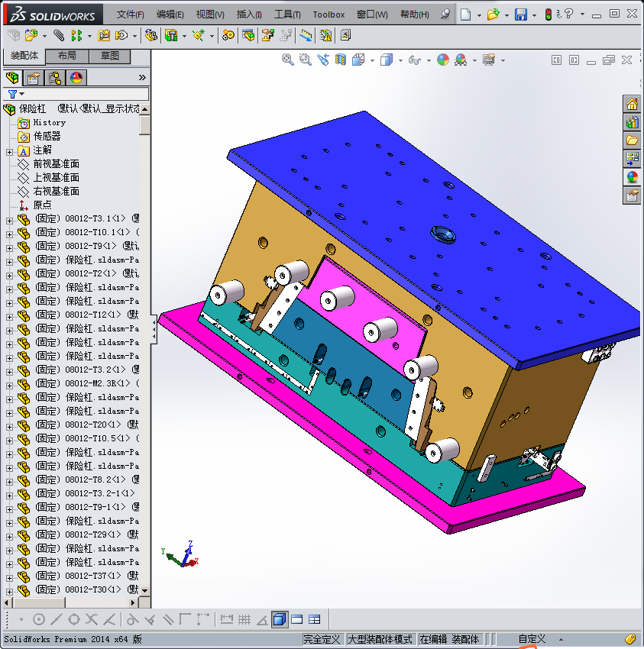Click the Rebuild traffic light icon
The width and height of the screenshot is (644, 649).
point(549,15)
